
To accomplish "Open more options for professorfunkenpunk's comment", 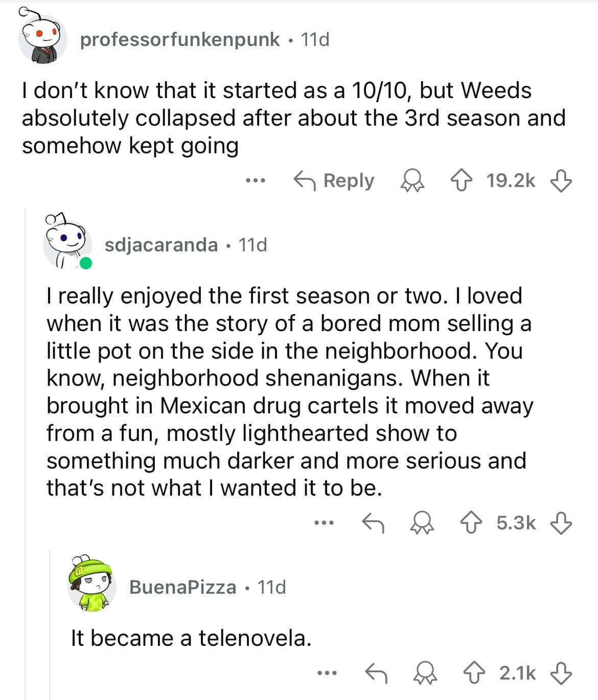I will coord(254,180).
